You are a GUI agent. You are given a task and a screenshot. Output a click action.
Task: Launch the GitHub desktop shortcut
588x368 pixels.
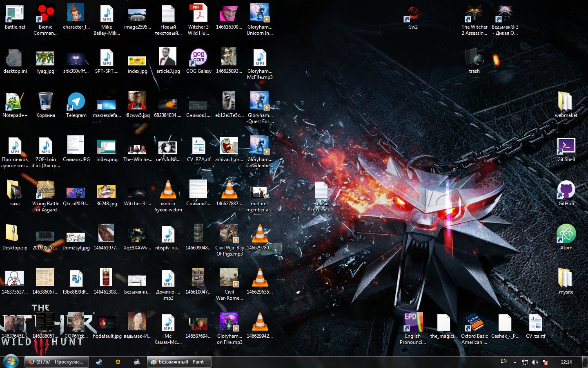tap(566, 193)
